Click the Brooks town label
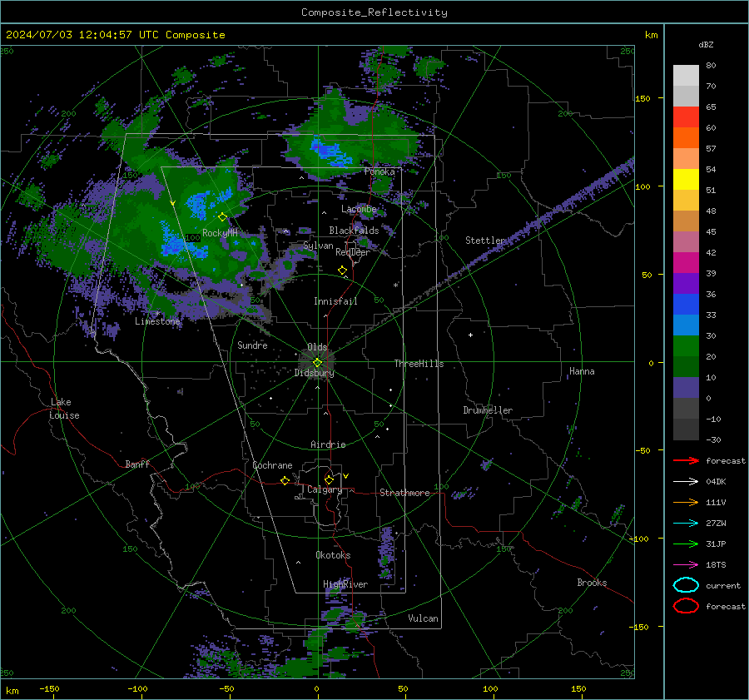This screenshot has width=749, height=700. [592, 583]
